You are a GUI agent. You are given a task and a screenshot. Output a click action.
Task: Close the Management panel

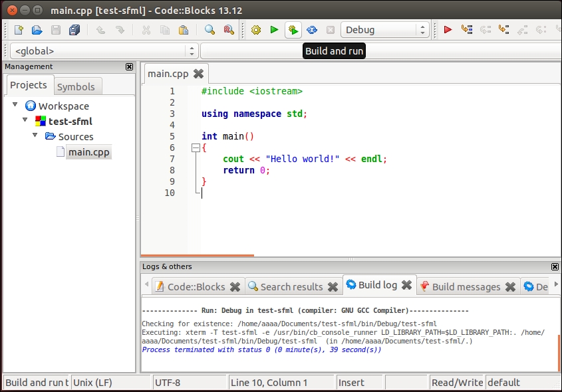130,66
